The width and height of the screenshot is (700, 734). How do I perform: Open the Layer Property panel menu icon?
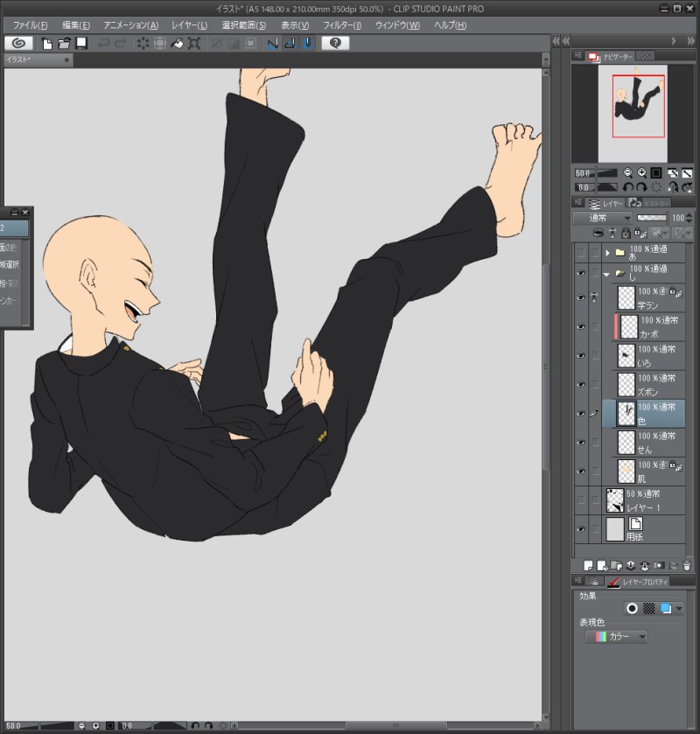point(577,580)
